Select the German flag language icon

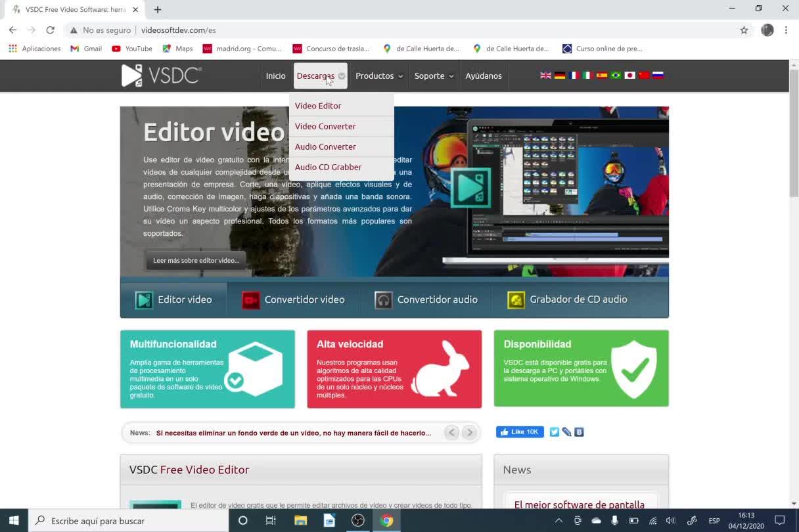point(560,76)
